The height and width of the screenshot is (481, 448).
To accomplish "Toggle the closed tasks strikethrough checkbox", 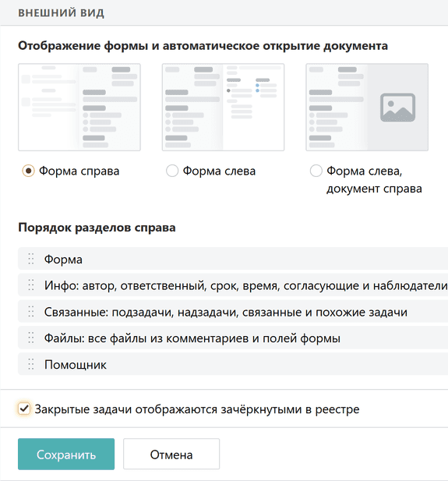I will pos(24,409).
